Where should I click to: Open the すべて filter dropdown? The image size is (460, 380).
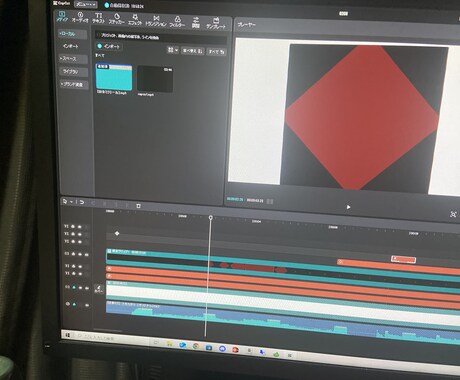point(217,52)
